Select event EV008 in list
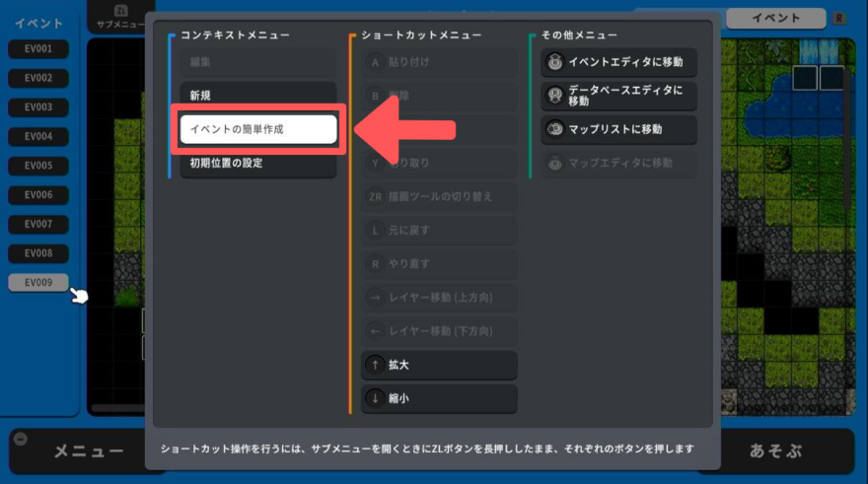 click(x=38, y=253)
